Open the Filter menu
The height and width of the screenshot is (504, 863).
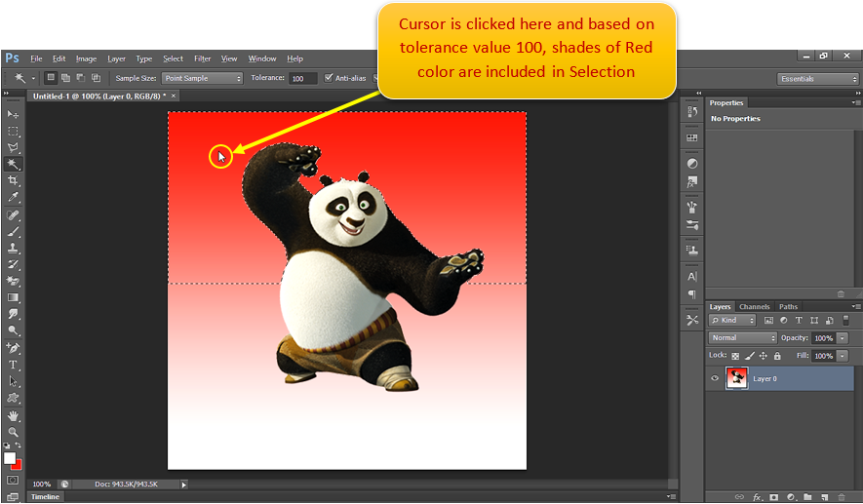(202, 58)
